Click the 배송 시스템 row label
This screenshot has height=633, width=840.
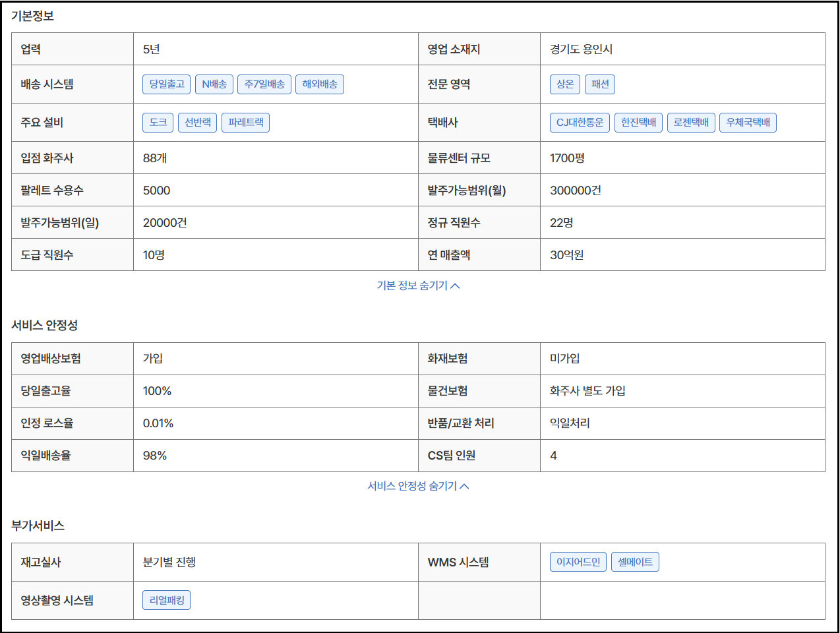47,84
